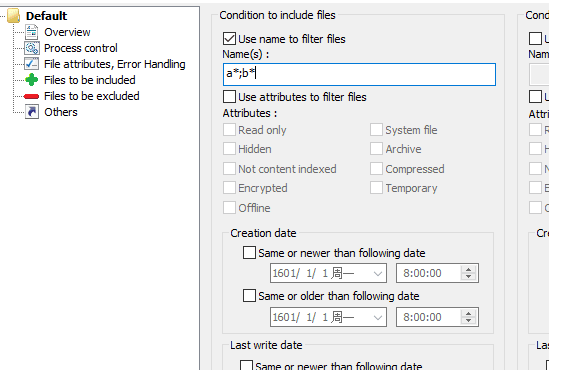Click File attributes checkmark icon
This screenshot has height=376, width=569.
(32, 64)
